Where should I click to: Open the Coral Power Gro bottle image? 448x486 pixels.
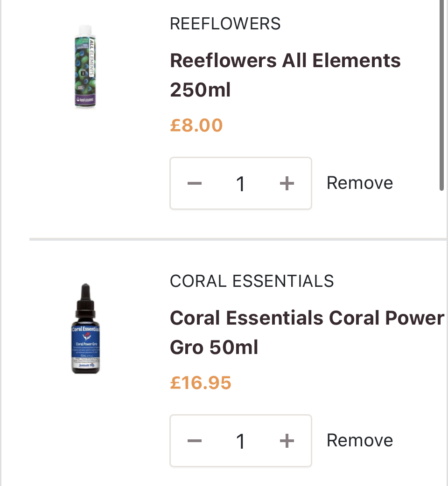coord(85,329)
